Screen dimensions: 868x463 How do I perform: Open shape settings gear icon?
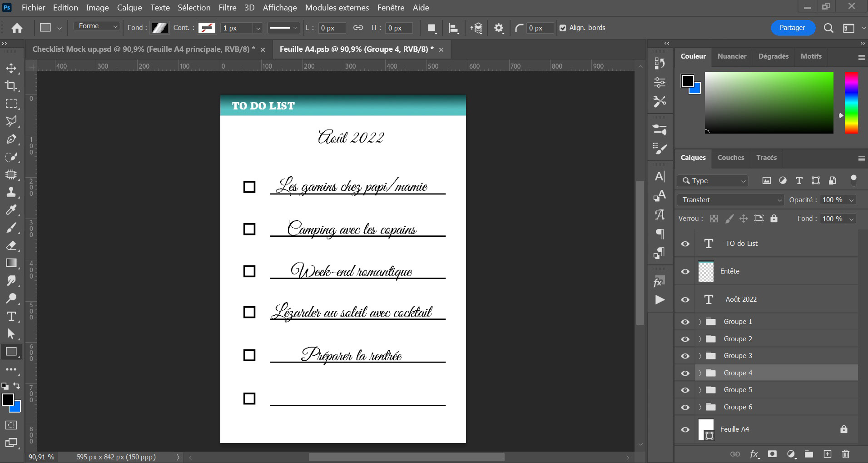[x=499, y=28]
